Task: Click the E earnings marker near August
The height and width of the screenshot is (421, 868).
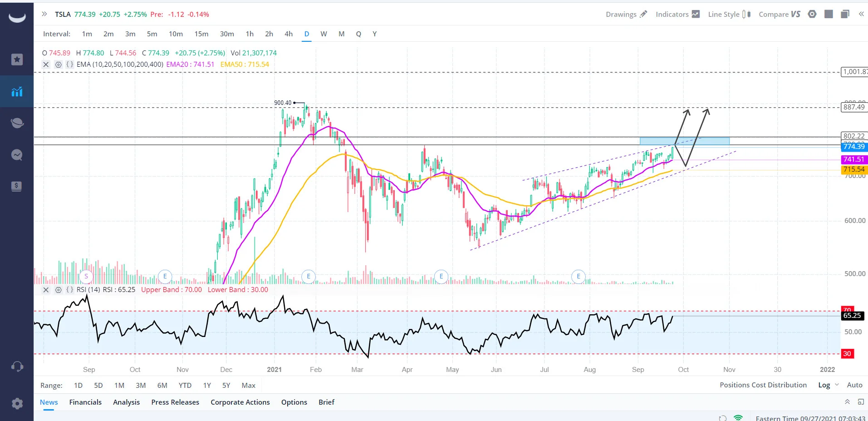Action: (x=579, y=276)
